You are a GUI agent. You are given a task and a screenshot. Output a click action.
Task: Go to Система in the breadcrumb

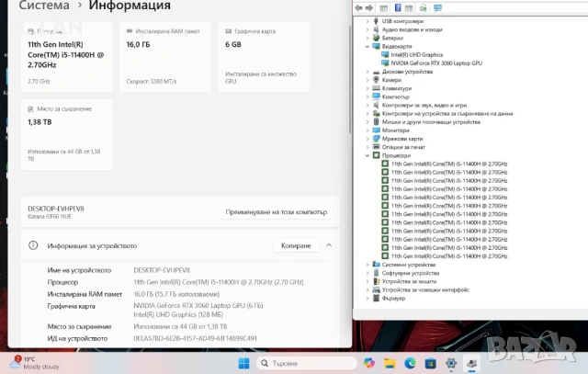point(44,6)
